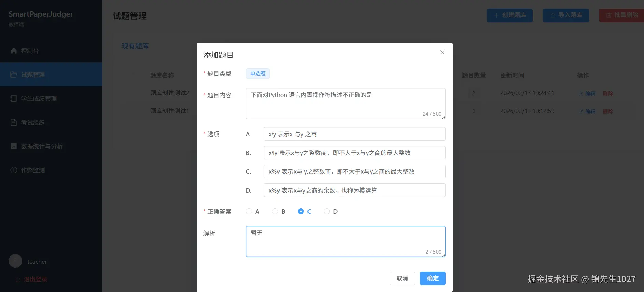Open 考试组织 in the sidebar menu
The image size is (644, 292).
pos(51,122)
